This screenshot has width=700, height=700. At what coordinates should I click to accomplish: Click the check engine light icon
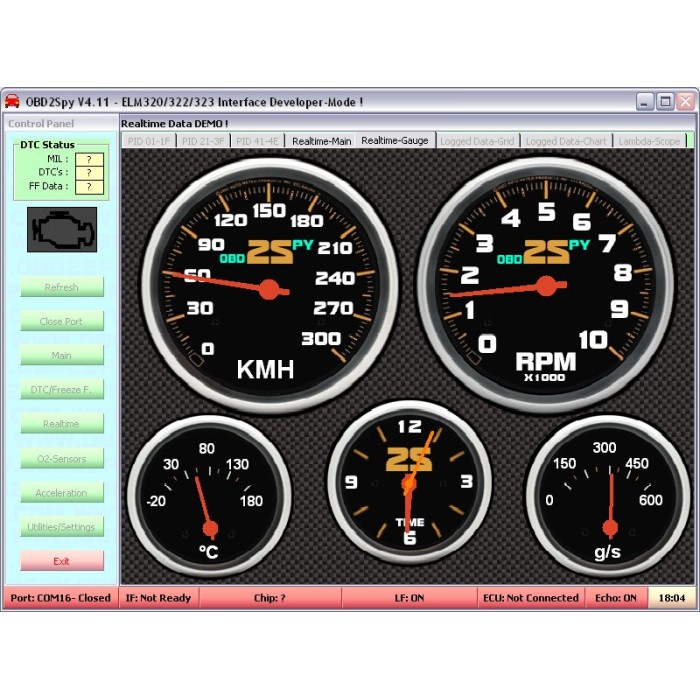click(62, 230)
